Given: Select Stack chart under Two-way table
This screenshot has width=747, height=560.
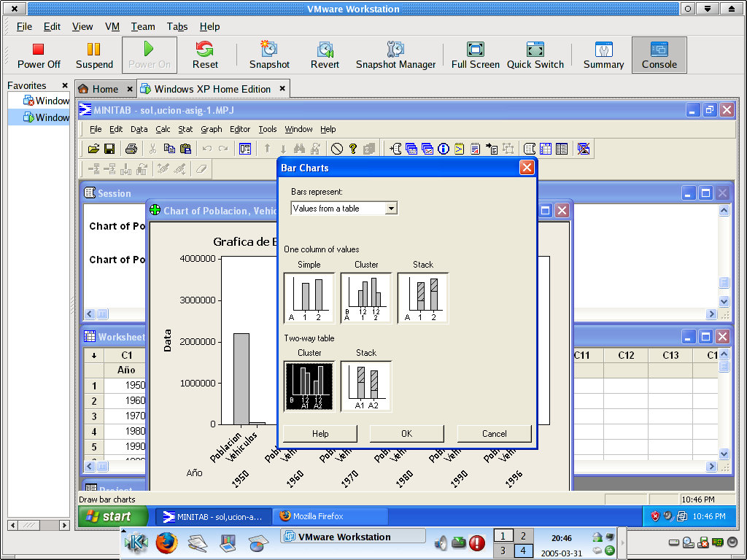Looking at the screenshot, I should click(x=366, y=386).
